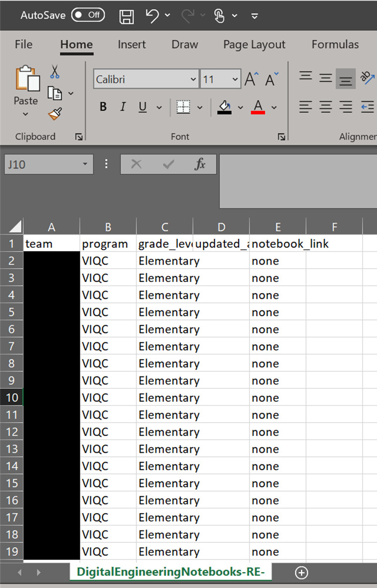This screenshot has width=377, height=588.
Task: Click the Undo arrow icon
Action: coord(152,15)
